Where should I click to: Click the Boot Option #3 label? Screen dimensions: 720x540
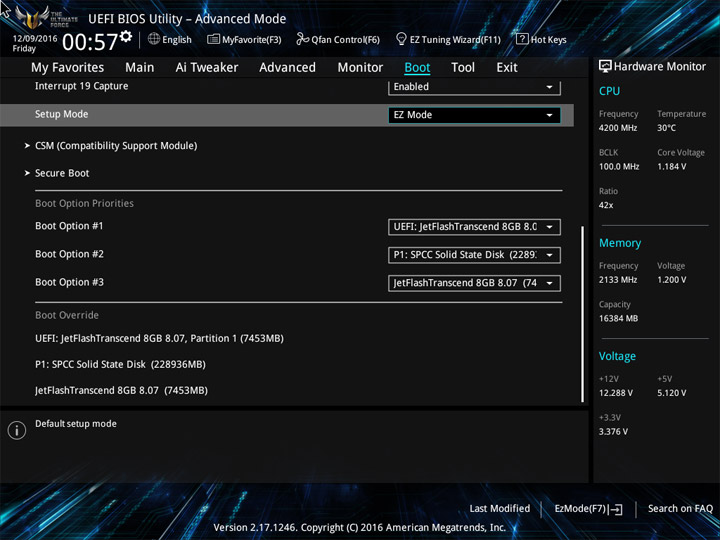pos(69,282)
